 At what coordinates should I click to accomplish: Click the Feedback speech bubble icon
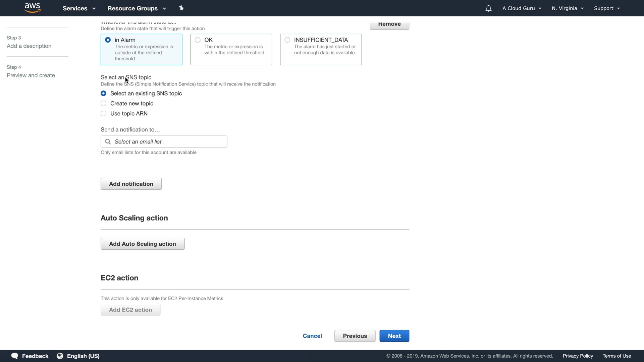(15, 356)
